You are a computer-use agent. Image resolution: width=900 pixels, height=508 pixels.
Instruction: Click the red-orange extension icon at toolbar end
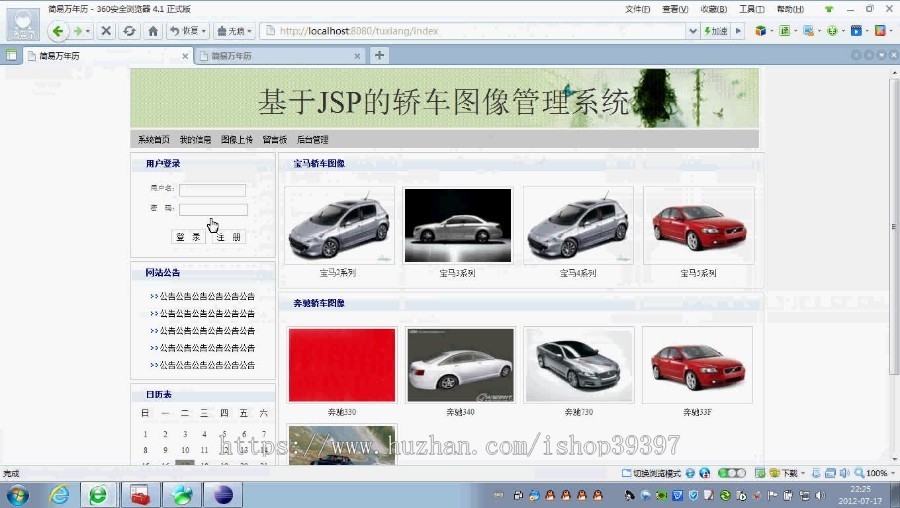point(880,31)
